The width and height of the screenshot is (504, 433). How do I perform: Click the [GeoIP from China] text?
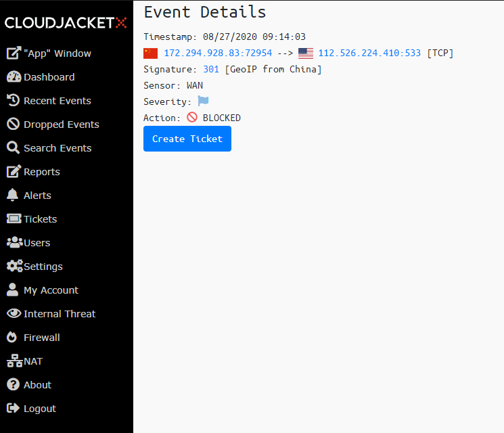[273, 69]
